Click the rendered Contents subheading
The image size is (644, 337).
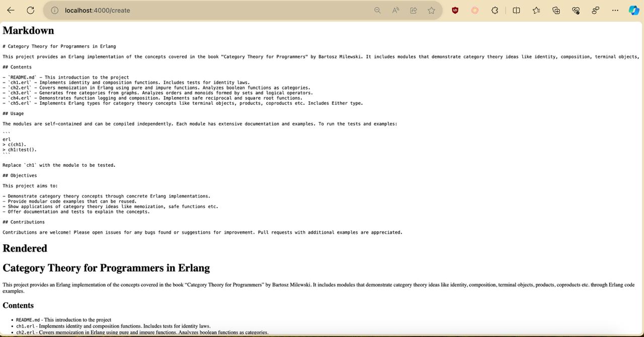pos(18,305)
